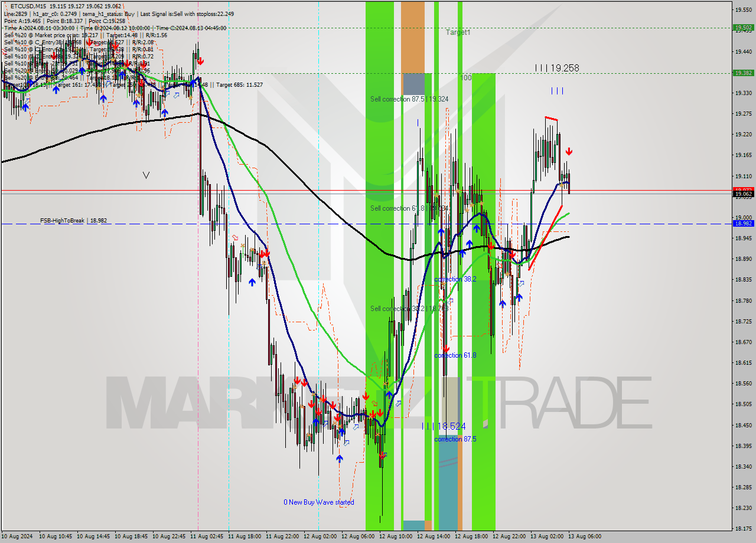Click the 18.560 price axis value

pyautogui.click(x=743, y=383)
